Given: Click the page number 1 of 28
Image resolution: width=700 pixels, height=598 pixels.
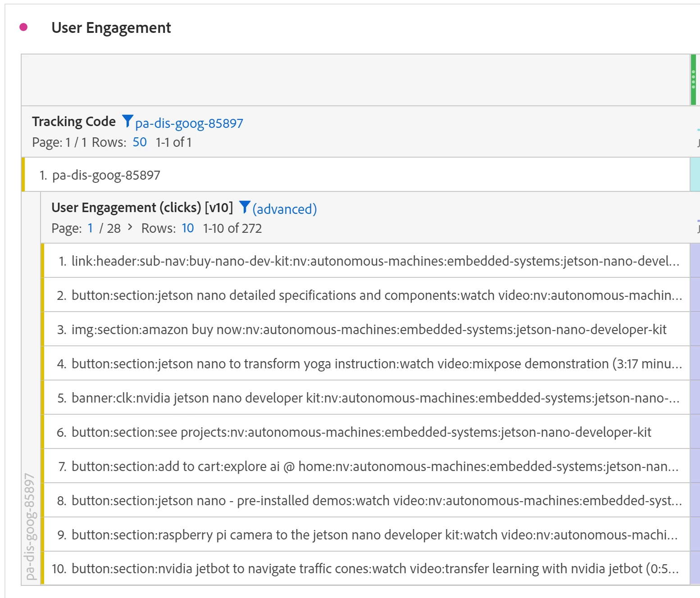Looking at the screenshot, I should 90,228.
